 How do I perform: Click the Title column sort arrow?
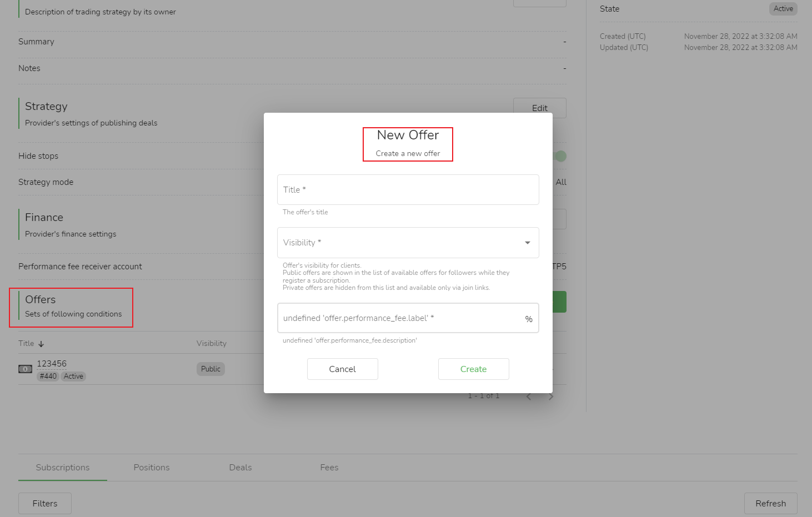pyautogui.click(x=41, y=344)
